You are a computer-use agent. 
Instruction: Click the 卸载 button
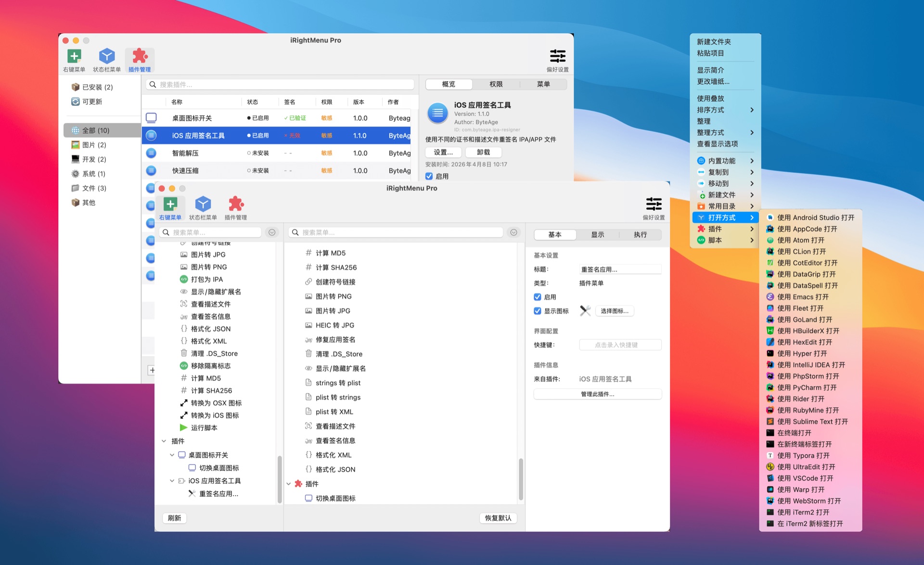(483, 152)
